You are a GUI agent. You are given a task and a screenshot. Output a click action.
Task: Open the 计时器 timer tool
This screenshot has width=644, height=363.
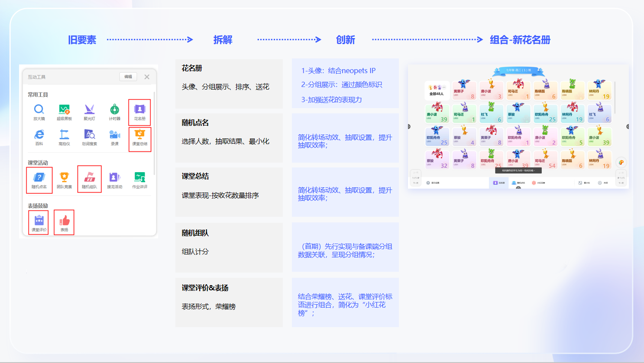point(114,112)
